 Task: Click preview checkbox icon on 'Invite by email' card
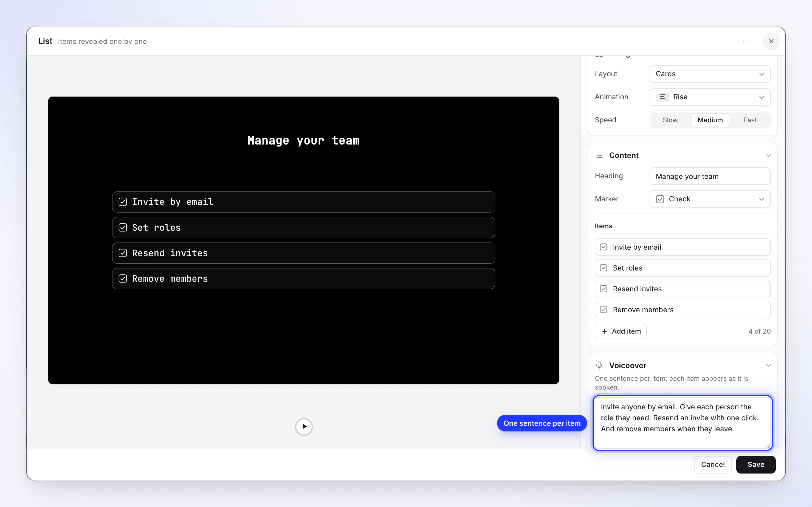coord(123,202)
